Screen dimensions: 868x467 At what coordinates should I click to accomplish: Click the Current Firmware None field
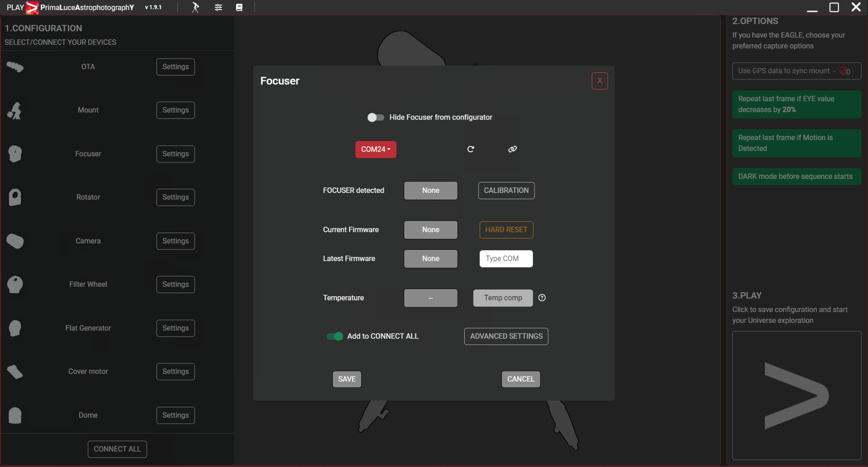(x=431, y=230)
